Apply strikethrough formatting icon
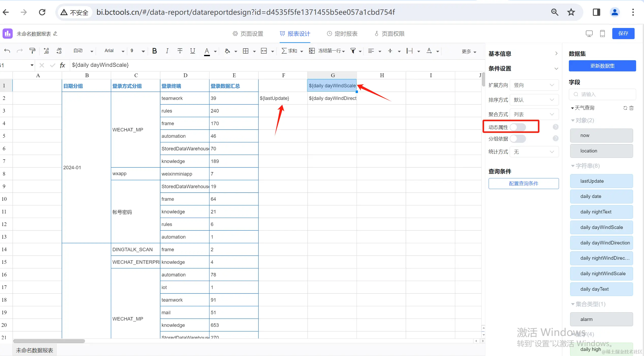The image size is (644, 356). [180, 51]
